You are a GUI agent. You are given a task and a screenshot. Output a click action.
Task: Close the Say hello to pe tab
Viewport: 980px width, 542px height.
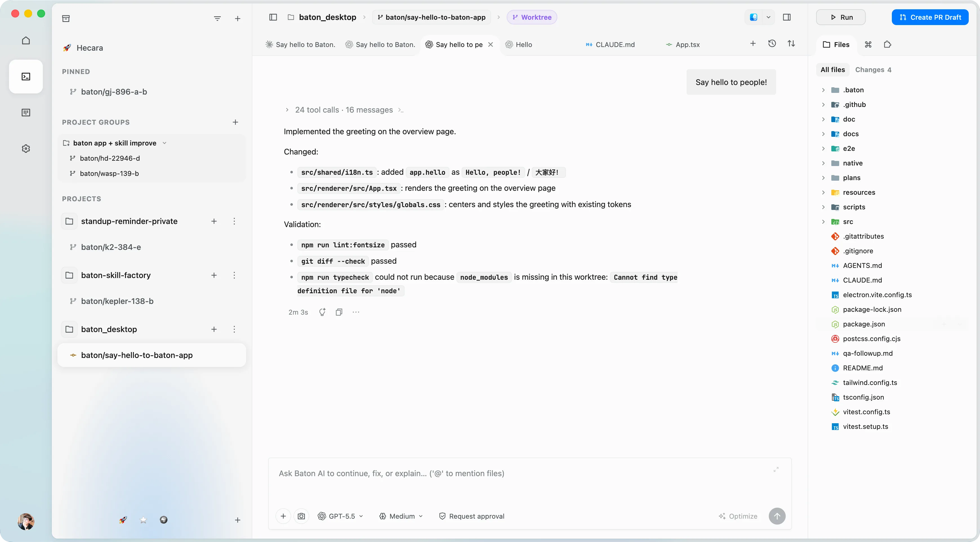491,44
